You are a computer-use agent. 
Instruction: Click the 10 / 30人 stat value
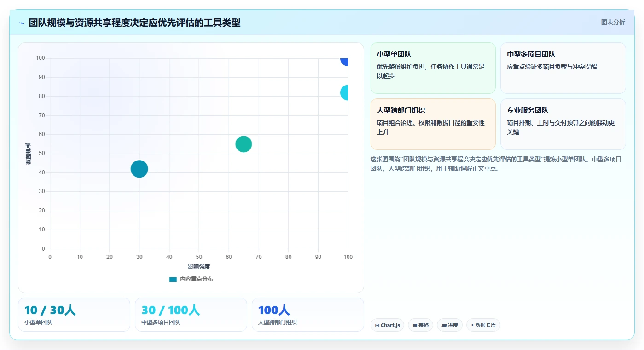[50, 310]
